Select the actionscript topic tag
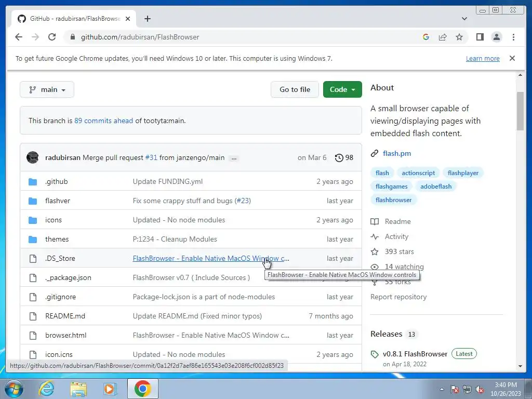 click(418, 173)
